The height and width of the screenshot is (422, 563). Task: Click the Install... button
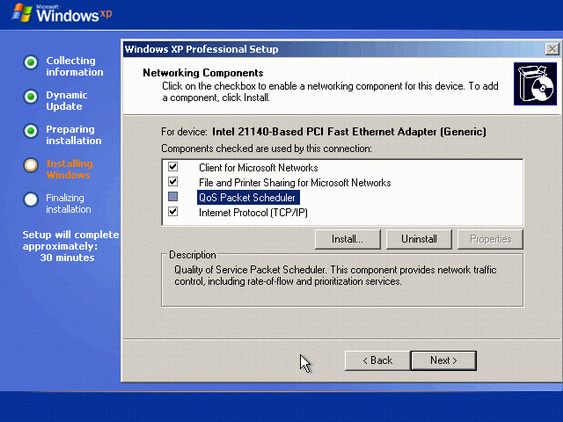click(x=348, y=239)
